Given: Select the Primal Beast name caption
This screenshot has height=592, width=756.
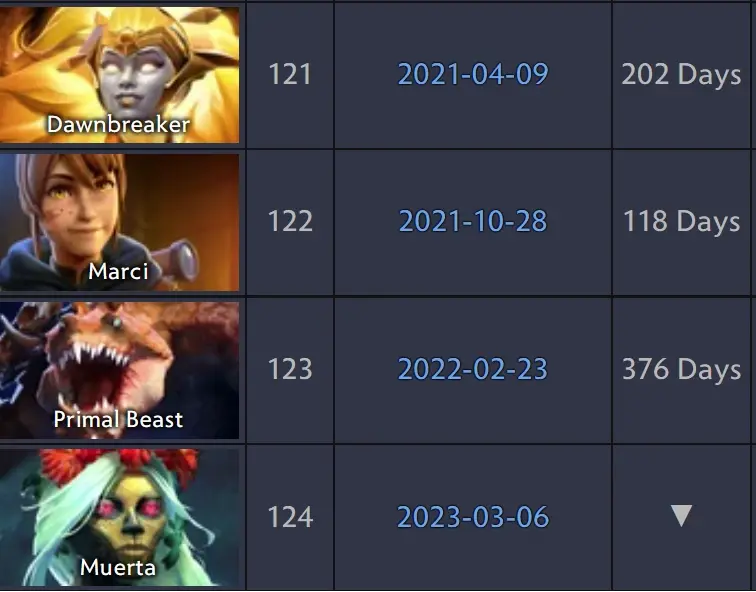Looking at the screenshot, I should coord(118,419).
